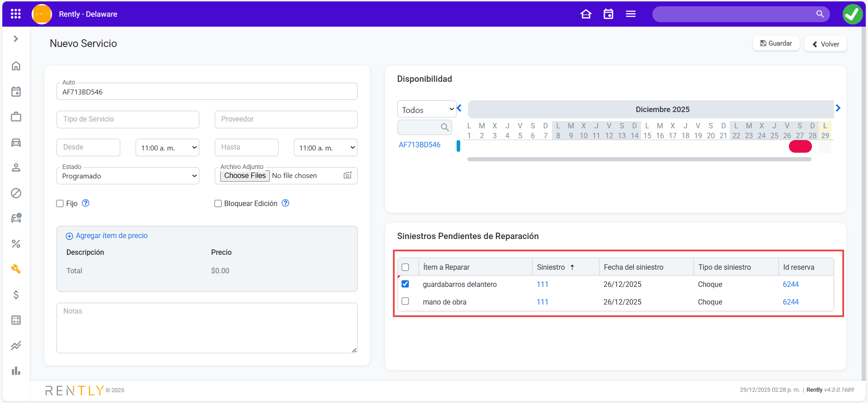This screenshot has width=868, height=403.
Task: Click the Guardar button
Action: (776, 43)
